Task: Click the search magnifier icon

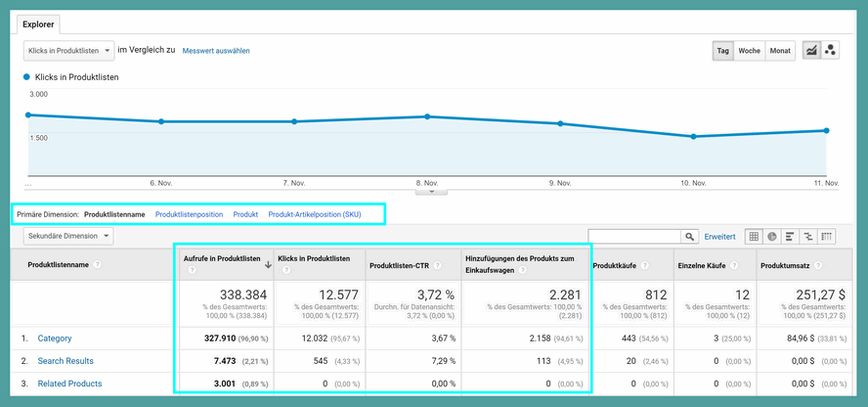Action: pyautogui.click(x=689, y=237)
